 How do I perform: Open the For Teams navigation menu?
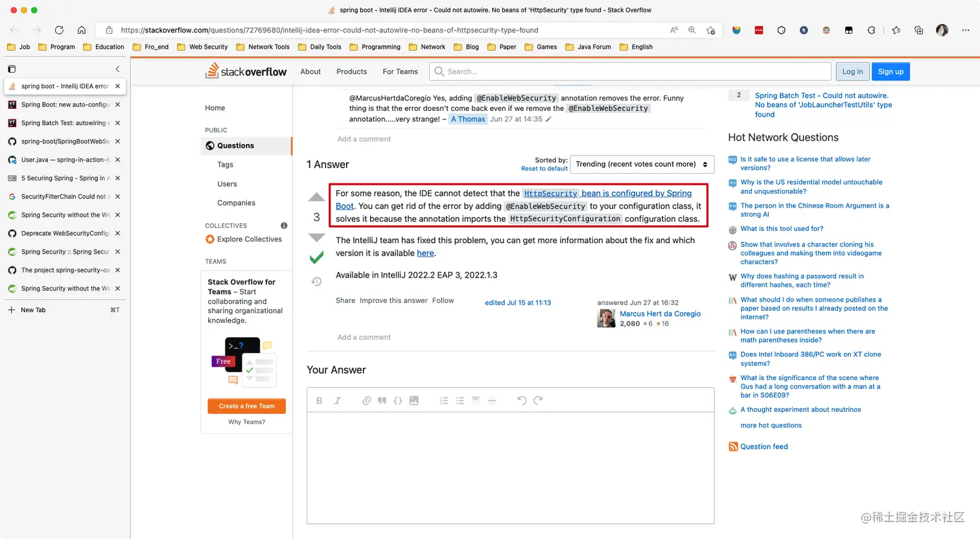[399, 71]
